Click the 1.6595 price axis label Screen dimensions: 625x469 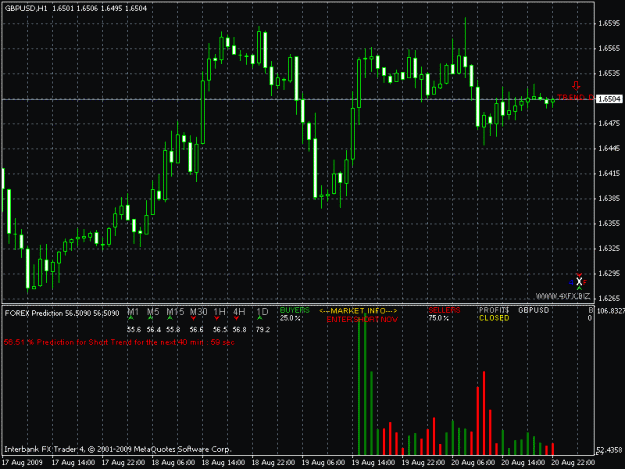point(609,24)
